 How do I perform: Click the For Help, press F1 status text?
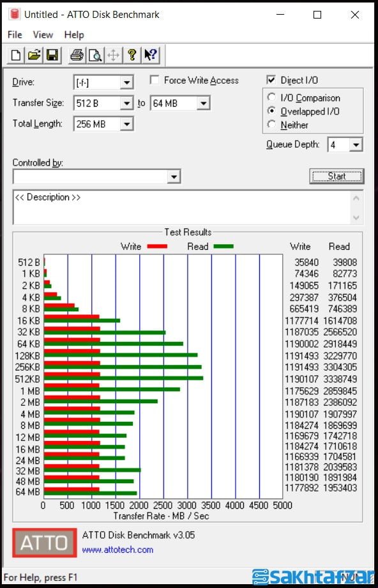40,578
